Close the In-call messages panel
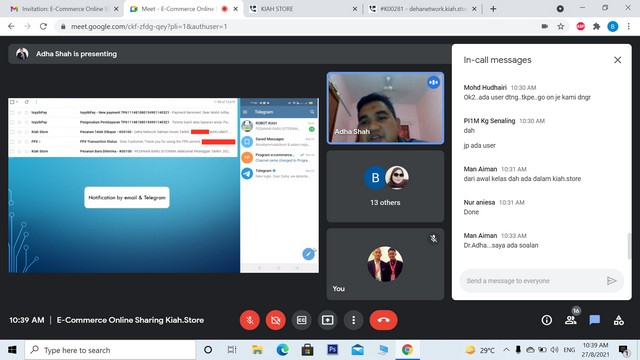Screen dimensions: 640x360 pyautogui.click(x=618, y=60)
